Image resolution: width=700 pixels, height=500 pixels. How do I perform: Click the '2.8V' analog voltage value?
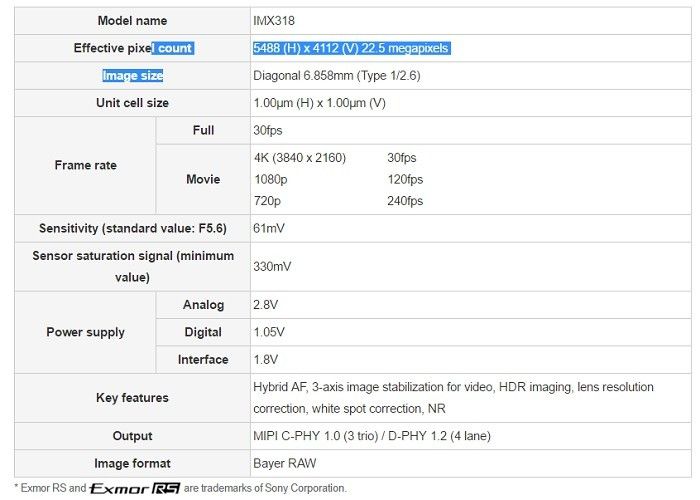pyautogui.click(x=265, y=304)
